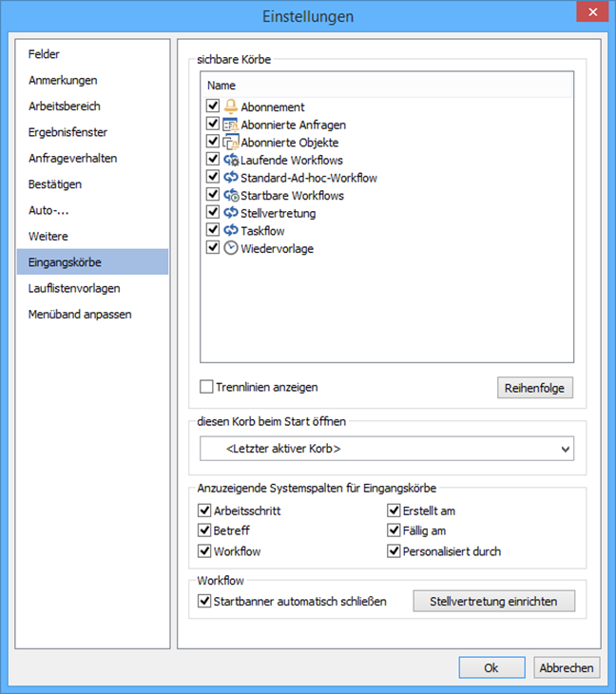Click the Abonnierte Objekte icon
616x694 pixels.
(x=230, y=143)
